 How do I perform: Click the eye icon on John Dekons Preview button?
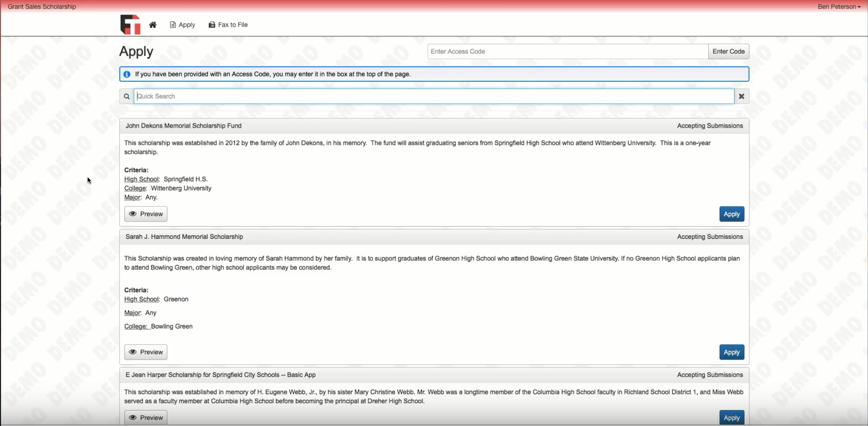133,214
